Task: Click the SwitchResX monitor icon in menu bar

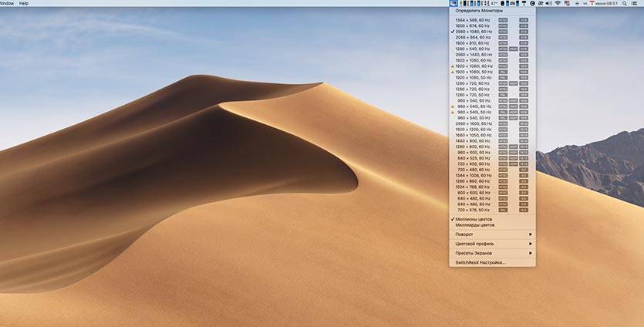Action: (453, 4)
